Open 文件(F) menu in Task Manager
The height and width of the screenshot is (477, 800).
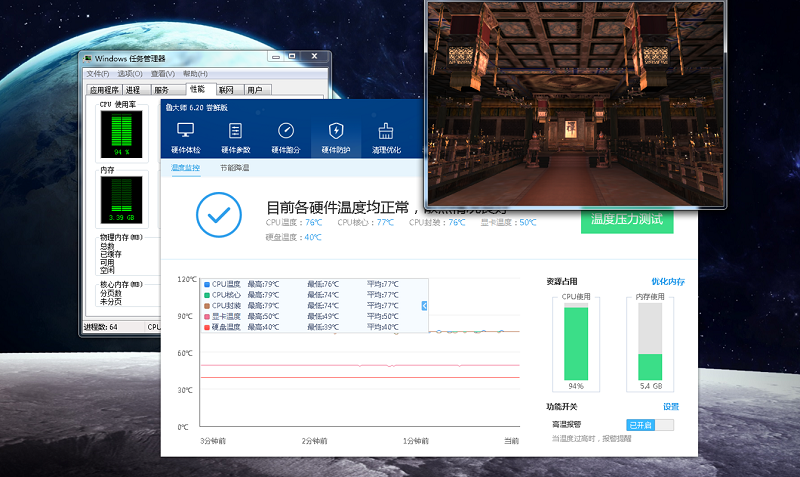pos(97,73)
